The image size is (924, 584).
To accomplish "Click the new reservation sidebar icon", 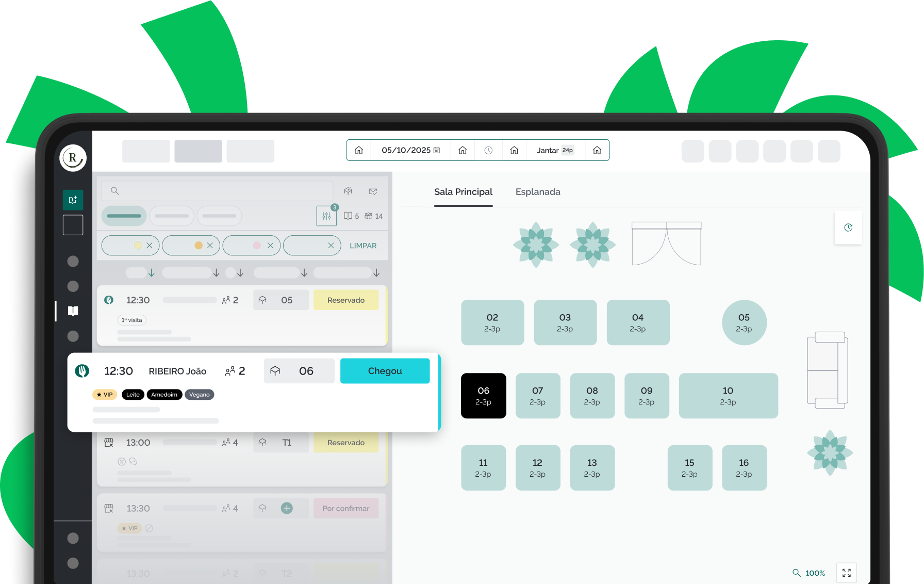I will (x=73, y=200).
